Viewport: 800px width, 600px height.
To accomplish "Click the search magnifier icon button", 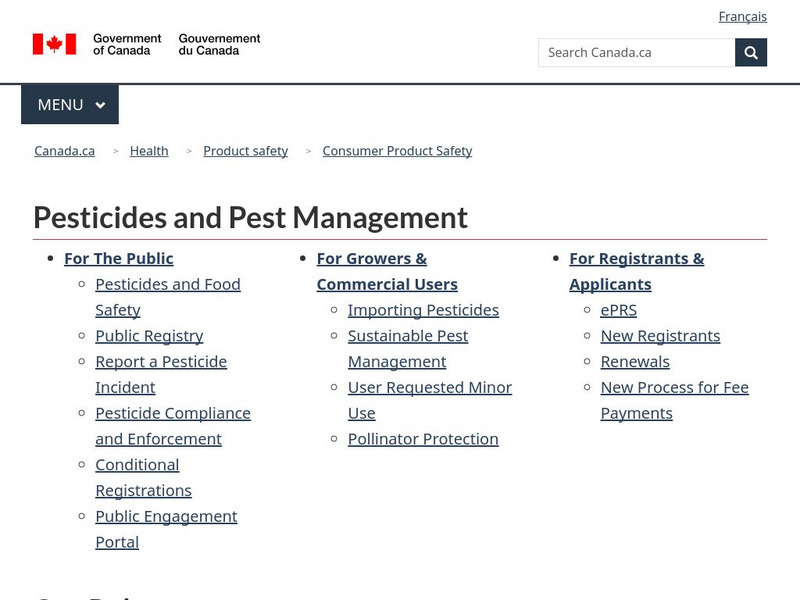I will click(x=751, y=52).
